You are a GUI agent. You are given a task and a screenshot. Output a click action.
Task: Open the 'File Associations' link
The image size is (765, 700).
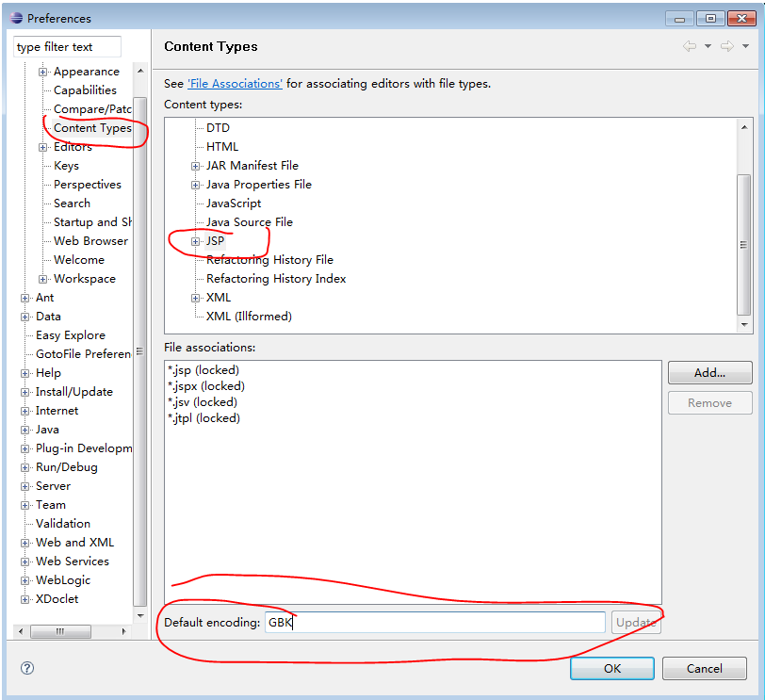235,84
